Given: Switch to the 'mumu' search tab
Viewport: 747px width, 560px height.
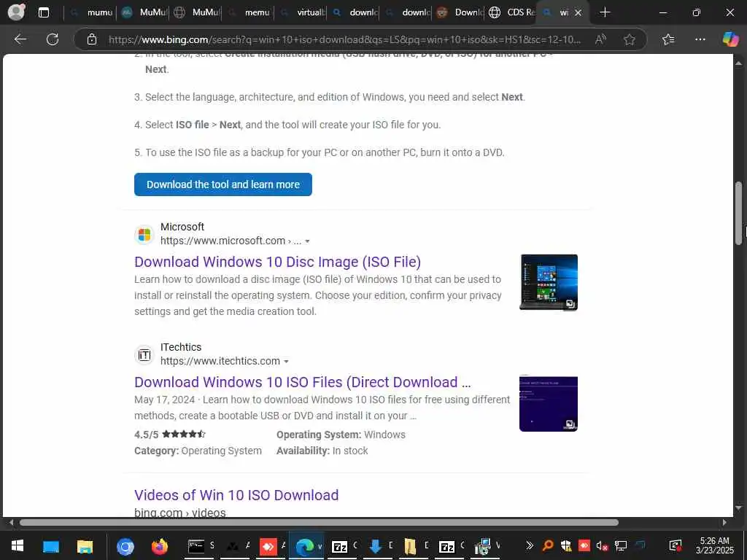Looking at the screenshot, I should click(x=90, y=12).
